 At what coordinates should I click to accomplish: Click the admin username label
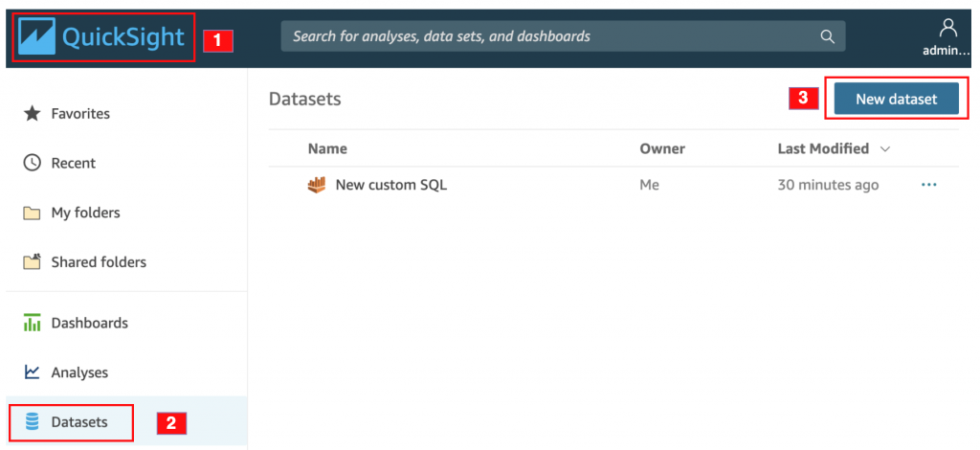coord(947,51)
